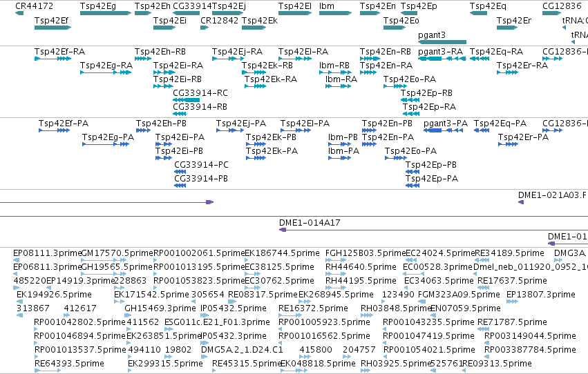The height and width of the screenshot is (374, 588).
Task: Open transcript Tsp42Ek-RB
Action: [254, 72]
